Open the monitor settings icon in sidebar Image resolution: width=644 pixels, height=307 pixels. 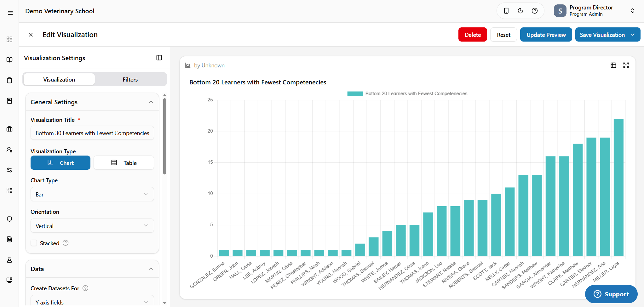pos(9,280)
